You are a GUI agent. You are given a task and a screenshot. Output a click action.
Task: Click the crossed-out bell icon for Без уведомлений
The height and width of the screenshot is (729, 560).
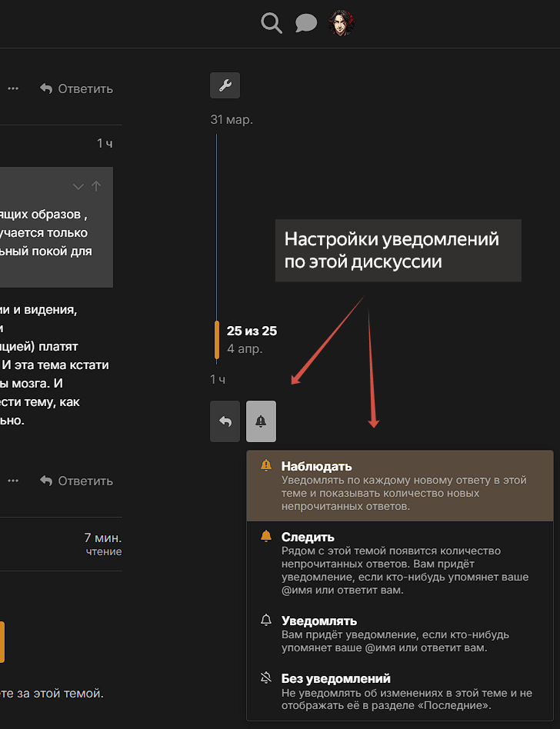[266, 678]
